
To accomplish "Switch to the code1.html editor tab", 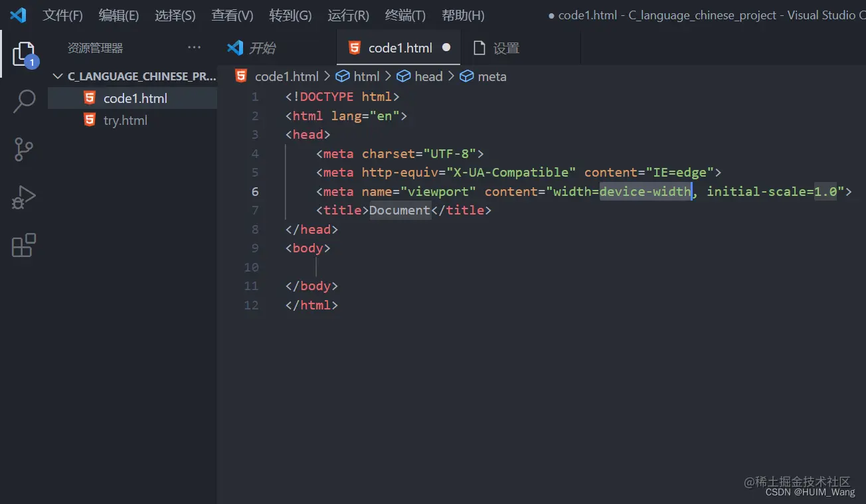I will (x=398, y=48).
